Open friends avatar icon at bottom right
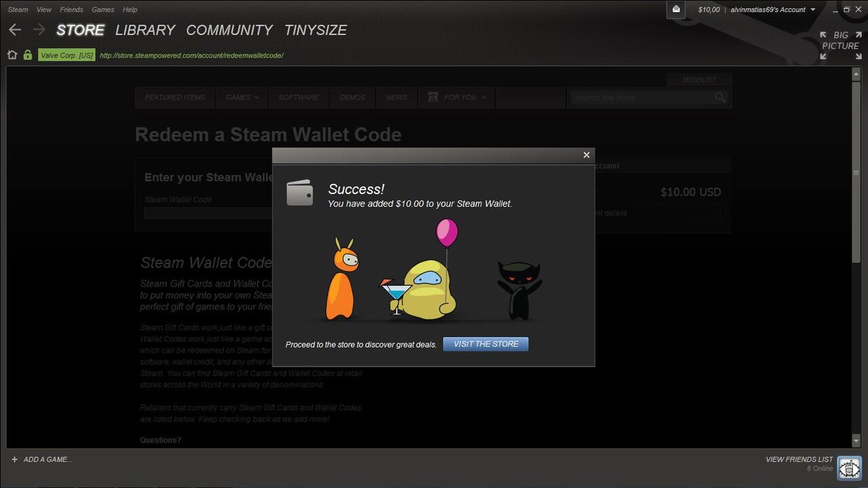 point(849,468)
